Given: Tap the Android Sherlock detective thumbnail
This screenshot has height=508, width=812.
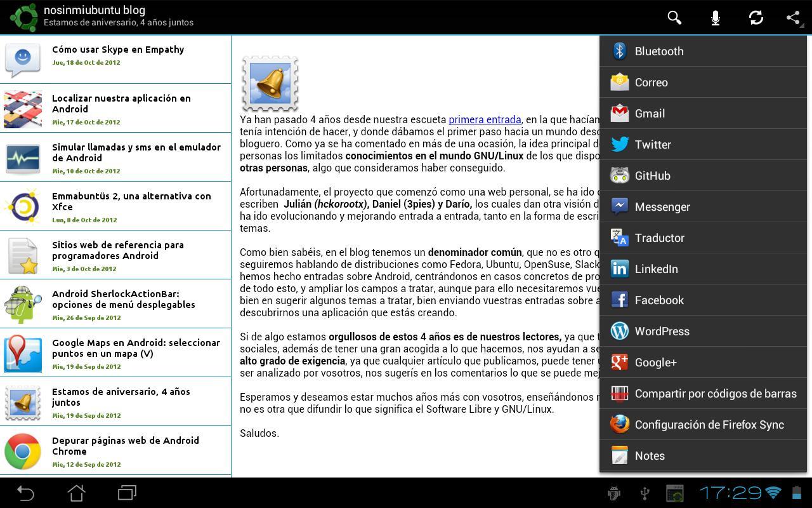Looking at the screenshot, I should [23, 304].
